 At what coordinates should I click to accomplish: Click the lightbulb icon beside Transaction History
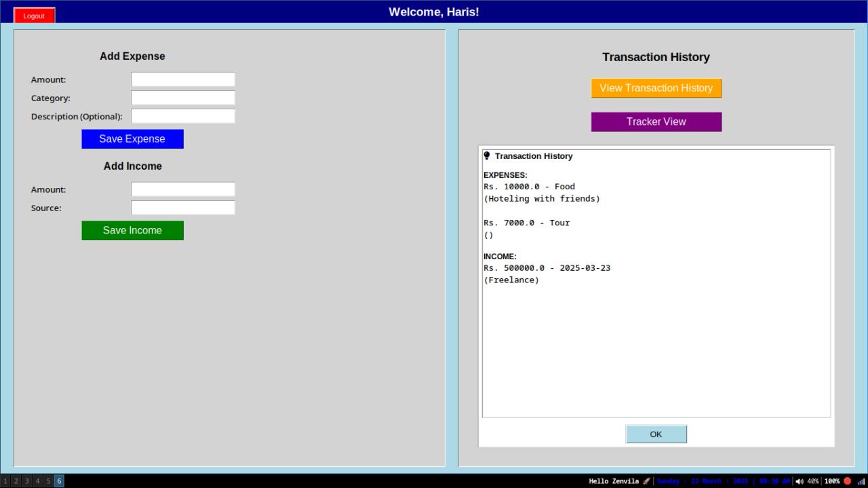tap(487, 156)
